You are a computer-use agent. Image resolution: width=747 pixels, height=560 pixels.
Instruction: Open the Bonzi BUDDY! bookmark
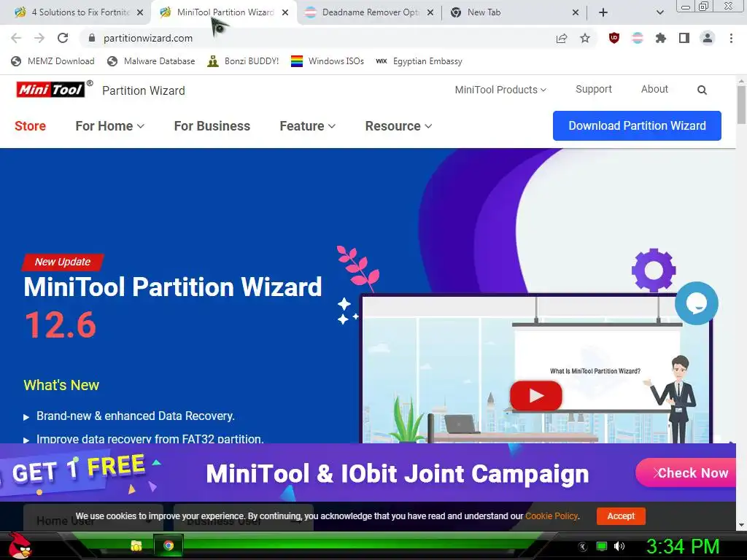tap(243, 61)
